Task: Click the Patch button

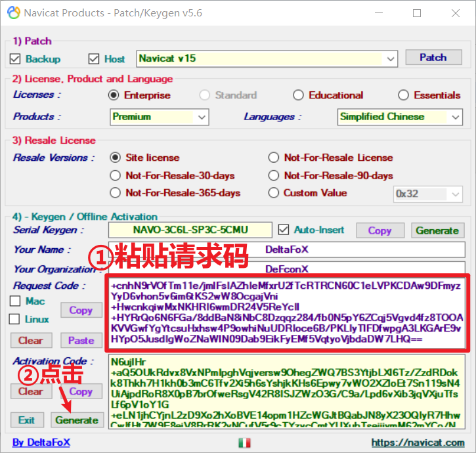Action: tap(433, 57)
